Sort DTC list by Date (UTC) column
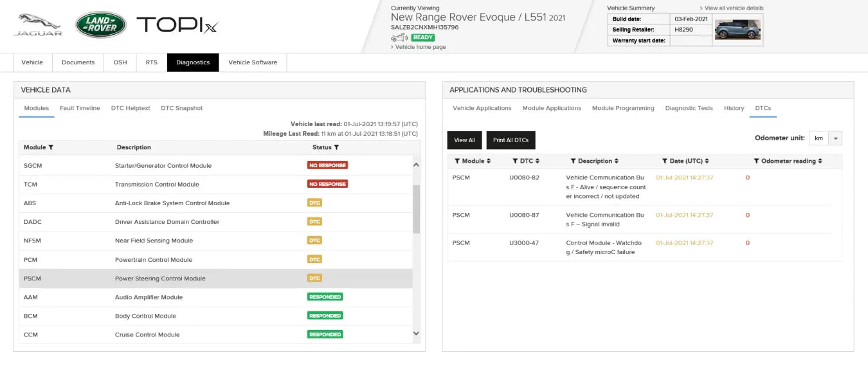The width and height of the screenshot is (868, 366). pos(708,161)
